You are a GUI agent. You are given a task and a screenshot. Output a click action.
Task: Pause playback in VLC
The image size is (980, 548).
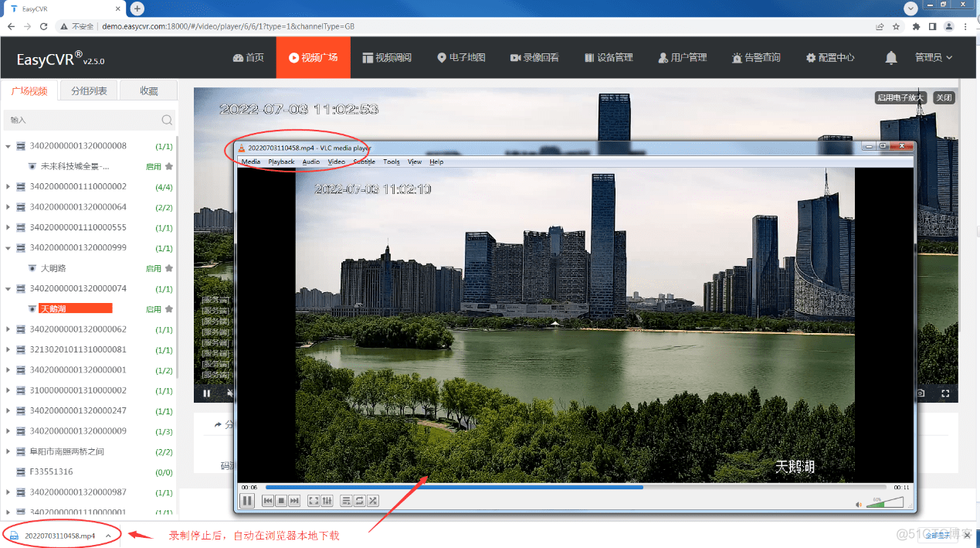(x=247, y=501)
